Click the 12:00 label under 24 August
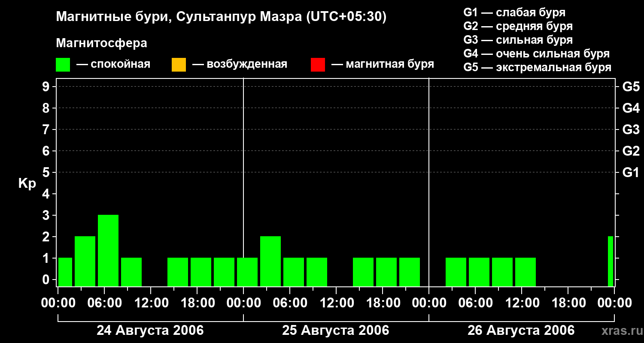The height and width of the screenshot is (343, 644). 151,303
